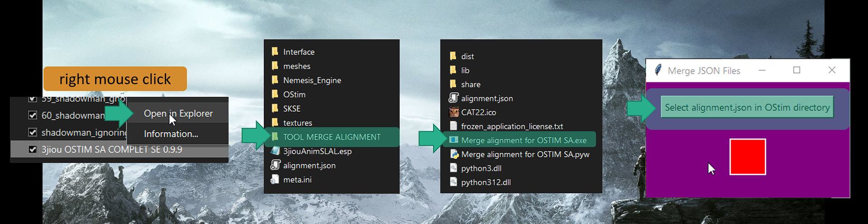868x224 pixels.
Task: Select the meta.ini file icon
Action: pos(275,180)
